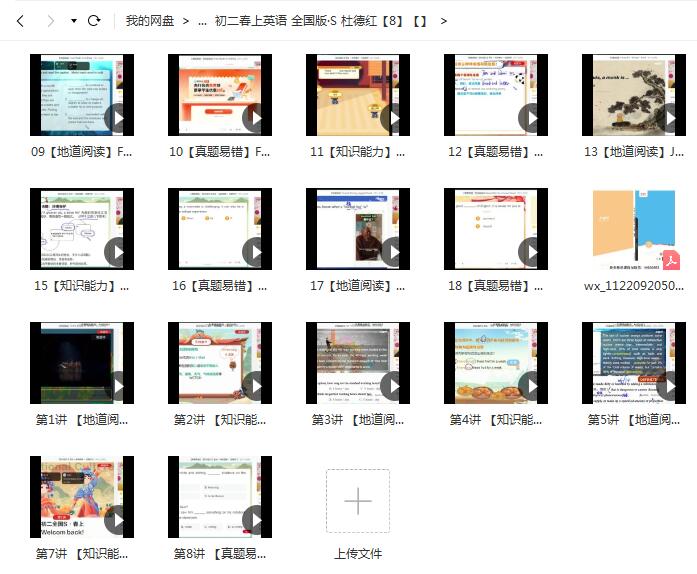Play the 第2讲 video
The height and width of the screenshot is (574, 697).
point(255,386)
